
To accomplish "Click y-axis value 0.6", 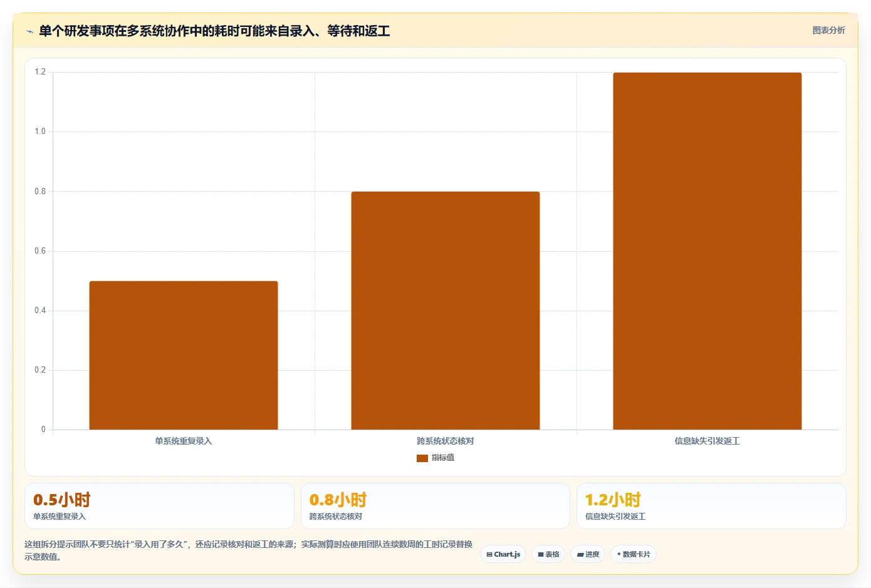I will tap(40, 251).
